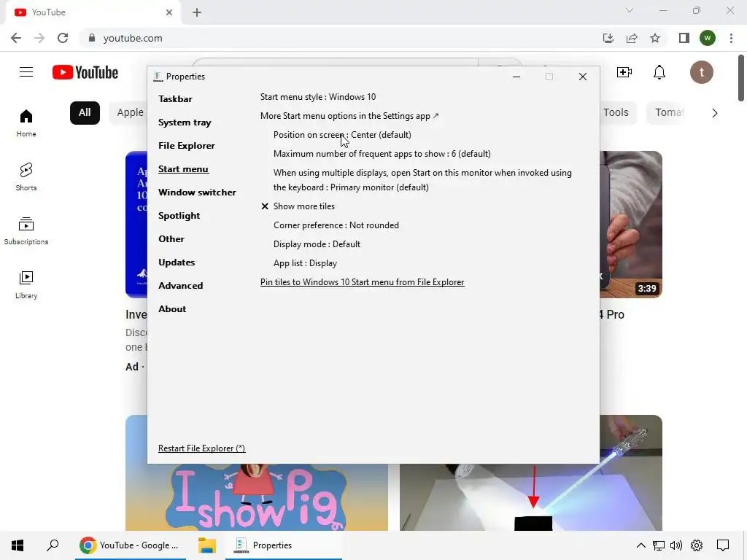
Task: Open the About section
Action: click(x=172, y=309)
